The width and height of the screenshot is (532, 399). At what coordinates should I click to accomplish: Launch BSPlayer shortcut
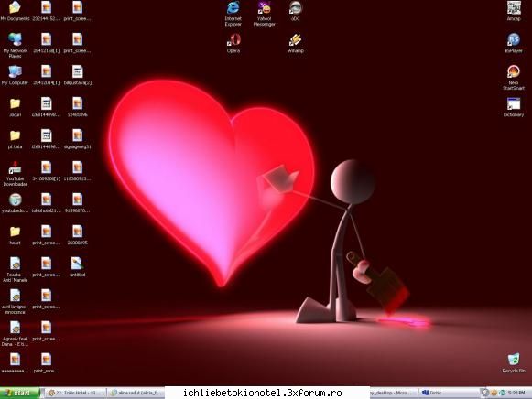(x=514, y=43)
